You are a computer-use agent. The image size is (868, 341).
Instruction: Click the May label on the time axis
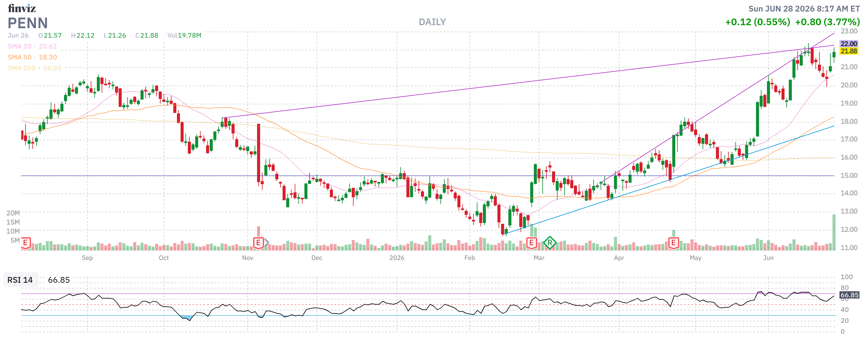pos(696,258)
